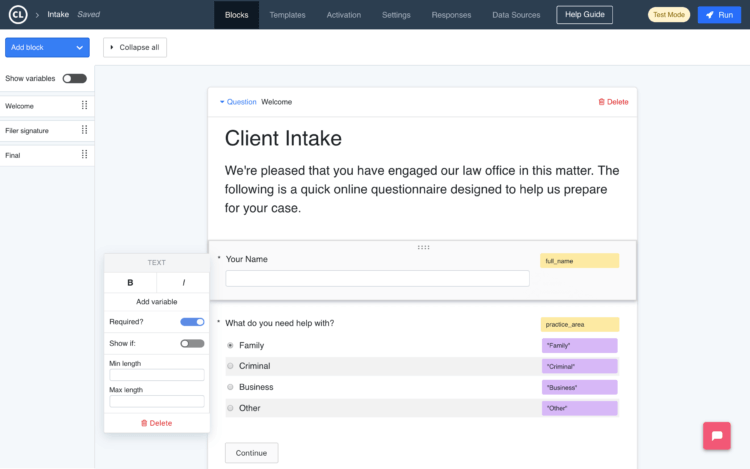The width and height of the screenshot is (750, 469).
Task: Click drag handle beside Filer signature block
Action: (x=84, y=130)
